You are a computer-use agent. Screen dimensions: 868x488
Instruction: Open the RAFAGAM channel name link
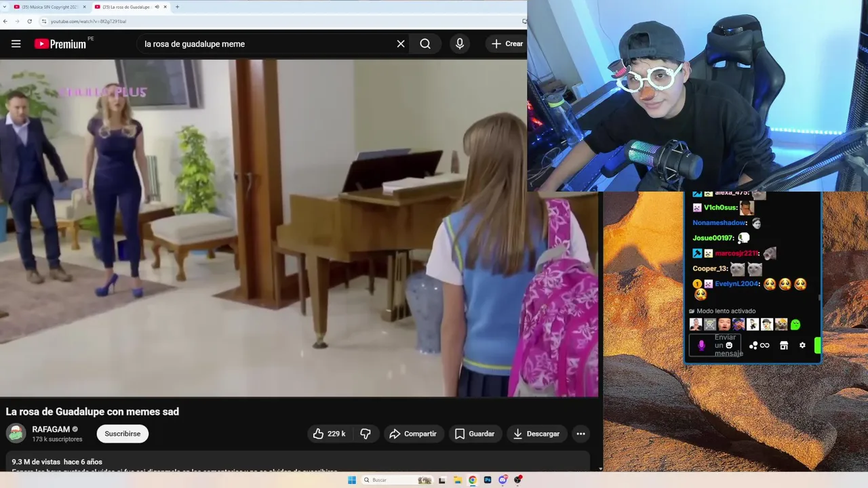tap(51, 429)
